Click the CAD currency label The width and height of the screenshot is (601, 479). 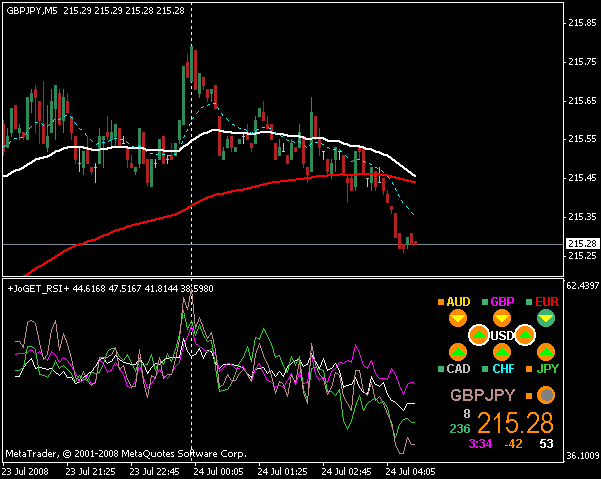tap(458, 369)
